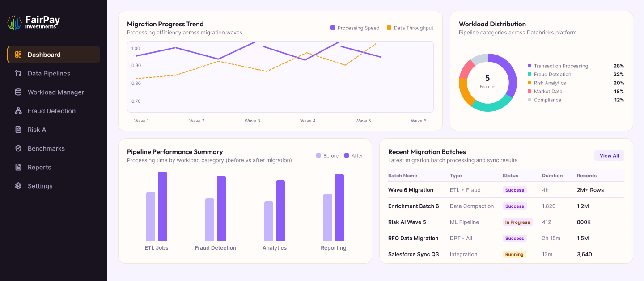Click the ML Pipeline type cell

(x=464, y=222)
